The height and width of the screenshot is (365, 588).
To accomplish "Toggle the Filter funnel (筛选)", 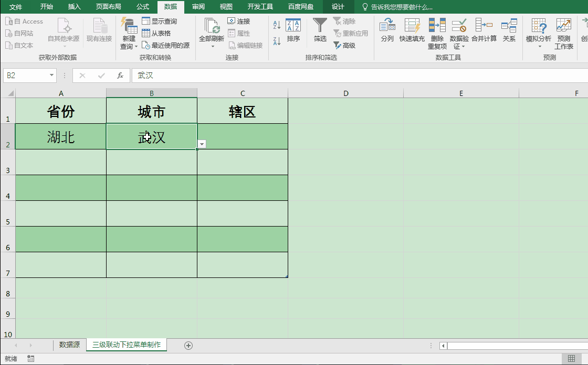I will pos(320,30).
